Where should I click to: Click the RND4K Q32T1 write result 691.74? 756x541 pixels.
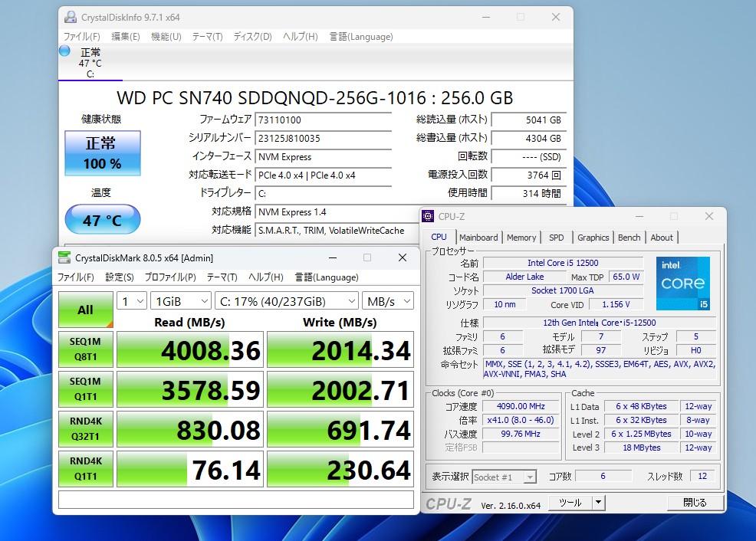pos(340,429)
